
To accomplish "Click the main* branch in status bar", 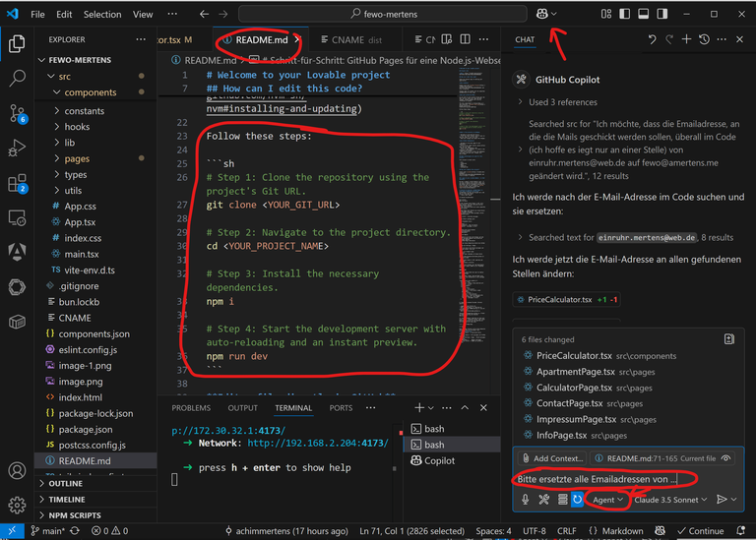I will pyautogui.click(x=47, y=531).
